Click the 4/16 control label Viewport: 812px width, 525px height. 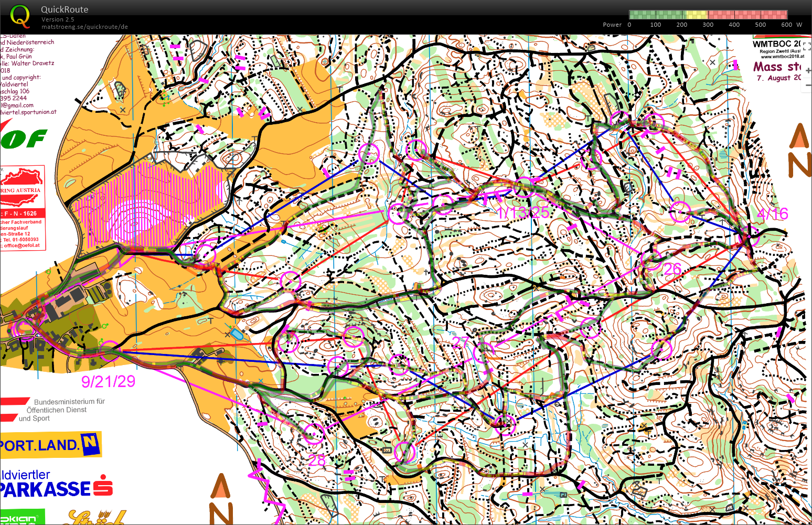(773, 213)
